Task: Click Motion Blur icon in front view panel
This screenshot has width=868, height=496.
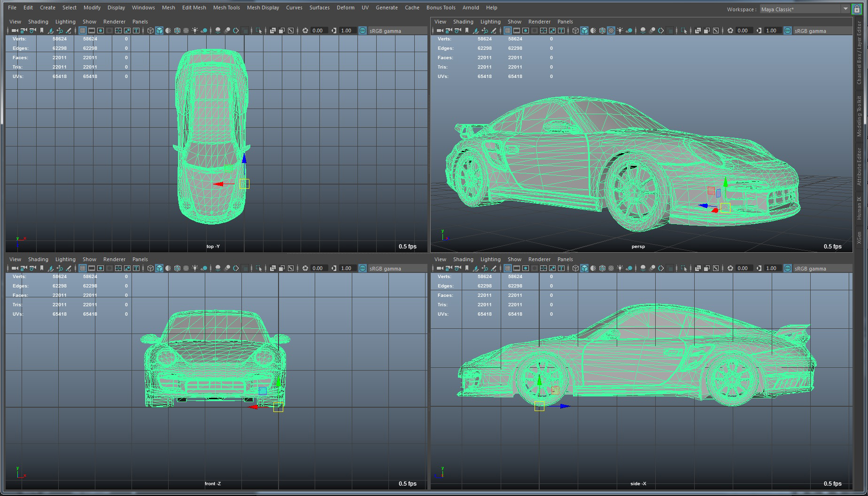Action: [227, 268]
